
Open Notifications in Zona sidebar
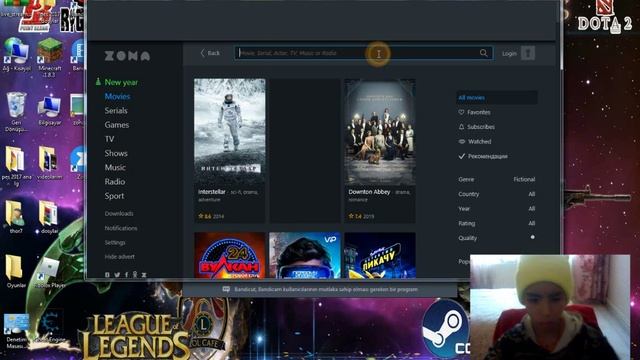(x=121, y=228)
